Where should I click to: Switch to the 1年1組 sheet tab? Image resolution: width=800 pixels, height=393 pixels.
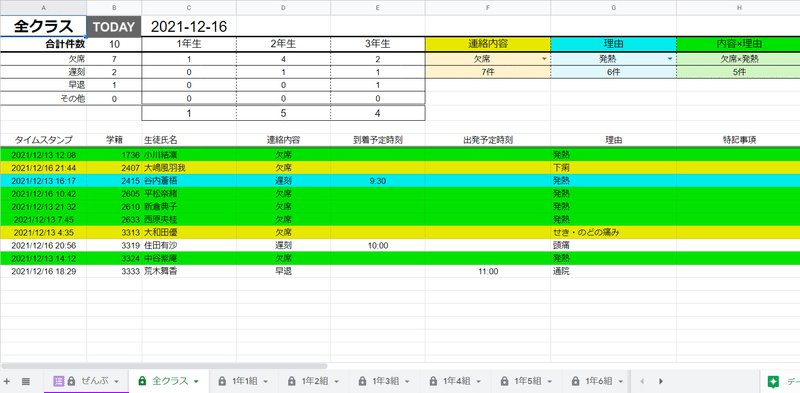tap(244, 381)
